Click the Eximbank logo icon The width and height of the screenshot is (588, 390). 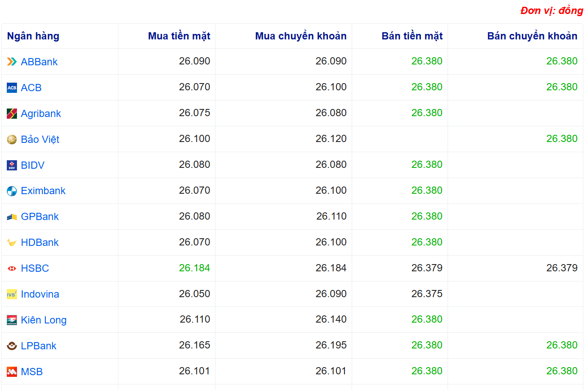click(x=12, y=191)
